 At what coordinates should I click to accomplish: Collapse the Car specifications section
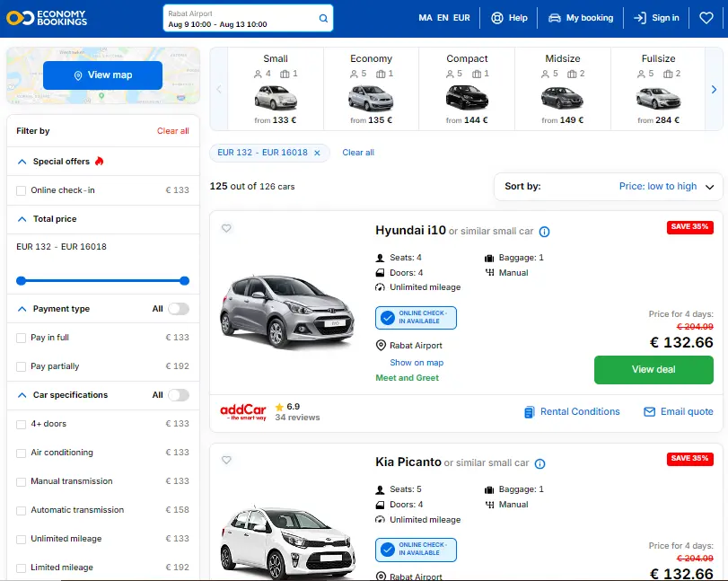[x=22, y=395]
